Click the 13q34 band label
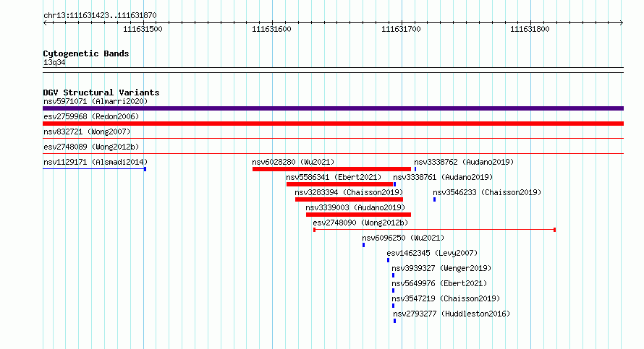Viewport: 644px width, 349px height. [x=54, y=62]
